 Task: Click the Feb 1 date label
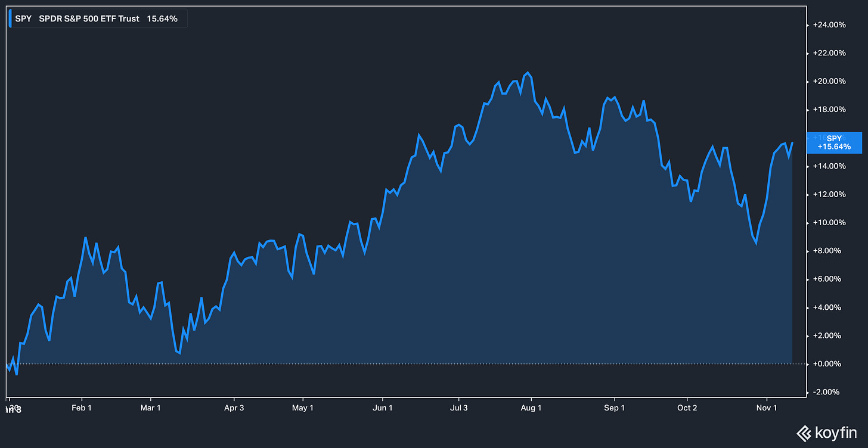82,408
